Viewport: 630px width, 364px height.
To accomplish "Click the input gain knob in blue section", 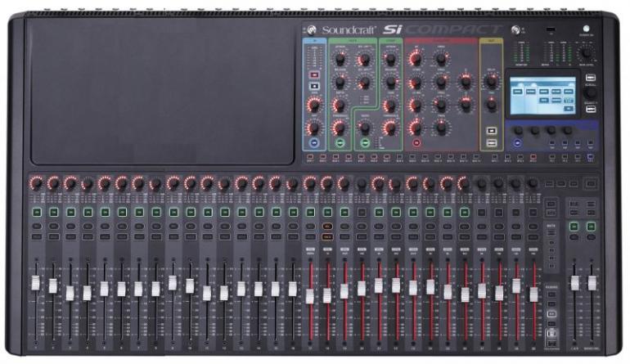I will [x=314, y=106].
